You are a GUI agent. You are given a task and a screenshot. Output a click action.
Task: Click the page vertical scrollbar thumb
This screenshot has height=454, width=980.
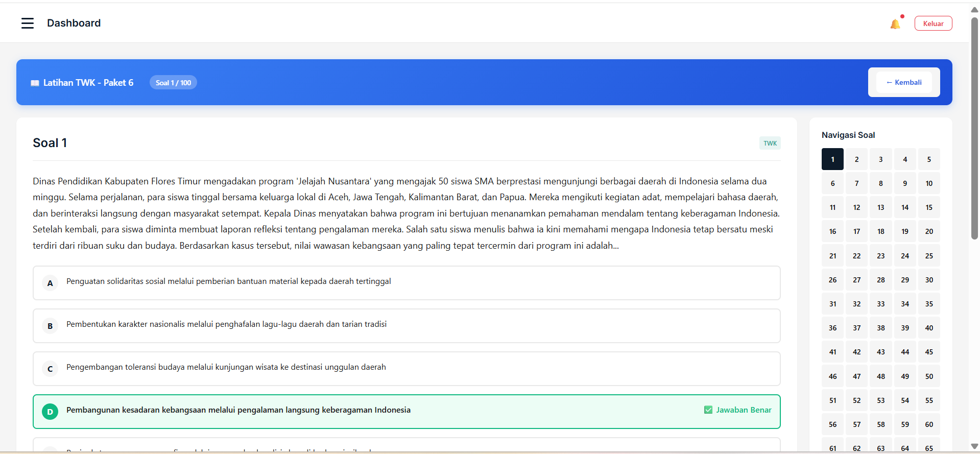pyautogui.click(x=974, y=128)
